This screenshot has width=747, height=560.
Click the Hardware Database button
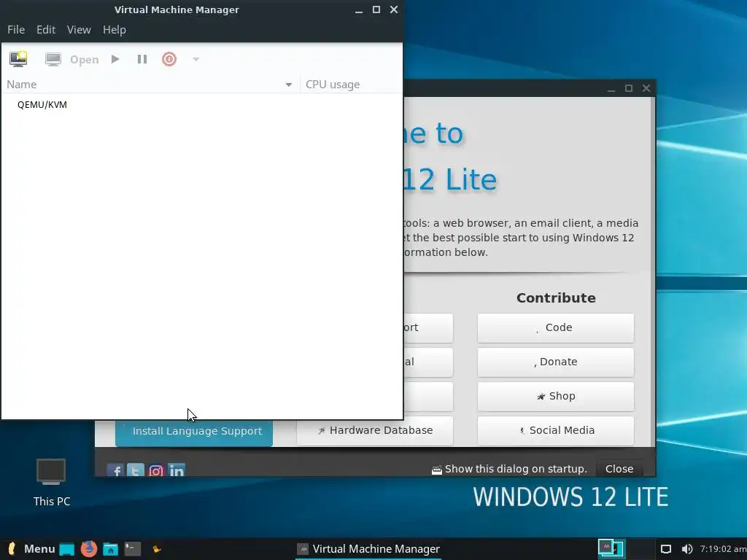click(374, 431)
